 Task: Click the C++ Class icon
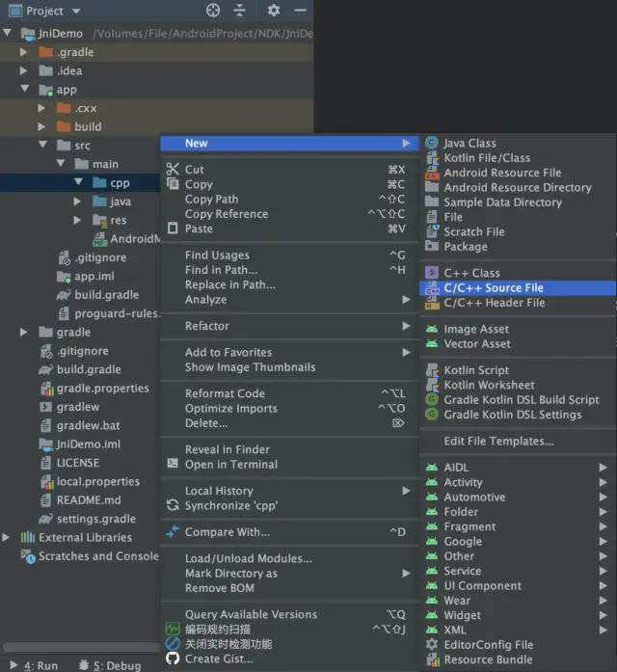coord(432,273)
